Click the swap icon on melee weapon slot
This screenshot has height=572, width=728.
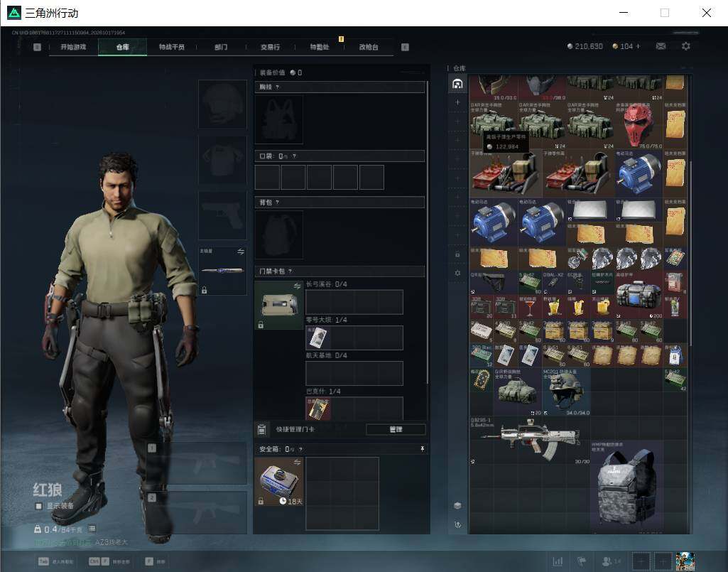click(241, 252)
